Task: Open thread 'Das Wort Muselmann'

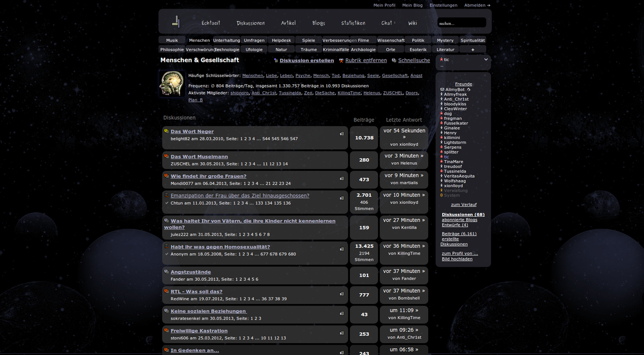Action: tap(199, 156)
